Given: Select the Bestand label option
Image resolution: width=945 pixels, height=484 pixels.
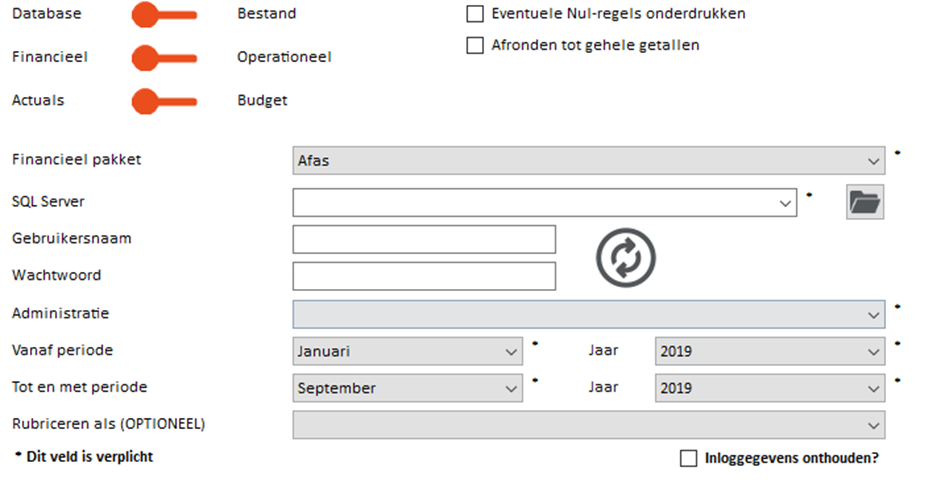Looking at the screenshot, I should coord(266,13).
